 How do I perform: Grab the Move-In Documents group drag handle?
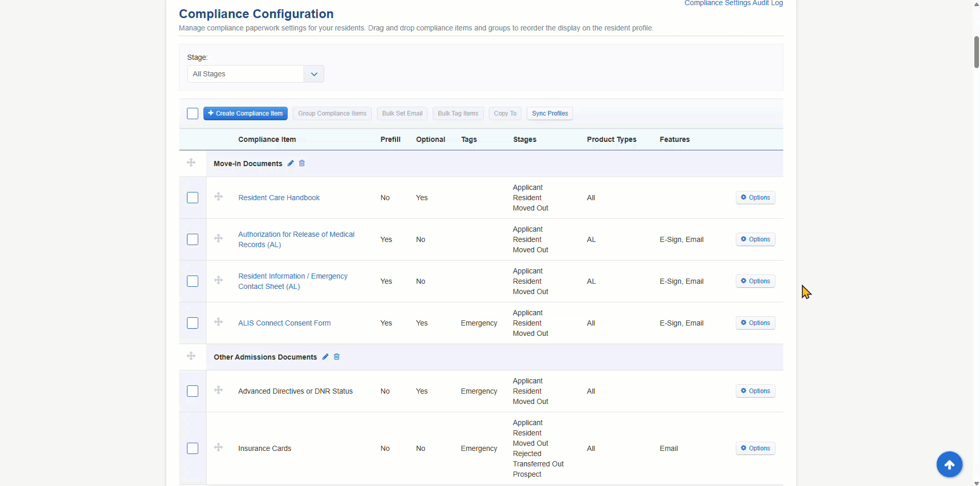pyautogui.click(x=191, y=163)
